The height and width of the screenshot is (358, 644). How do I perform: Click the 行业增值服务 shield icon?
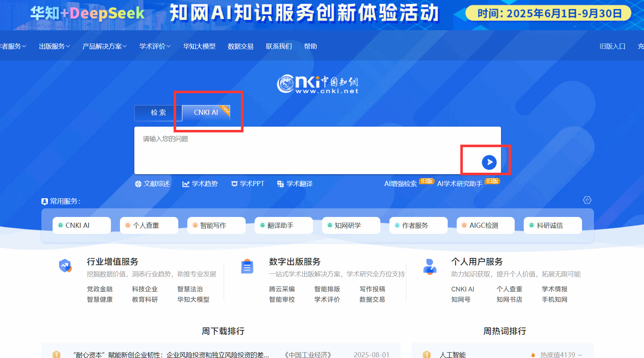[65, 266]
